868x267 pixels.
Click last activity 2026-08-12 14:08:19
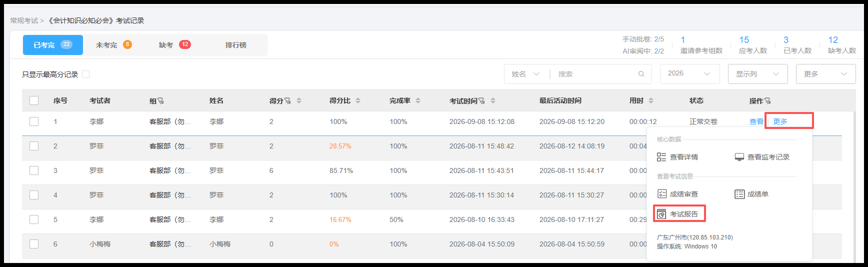571,146
